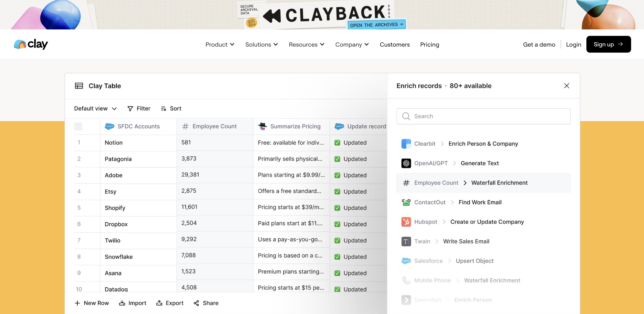Open the Archives banner link
Image resolution: width=644 pixels, height=314 pixels.
(376, 25)
